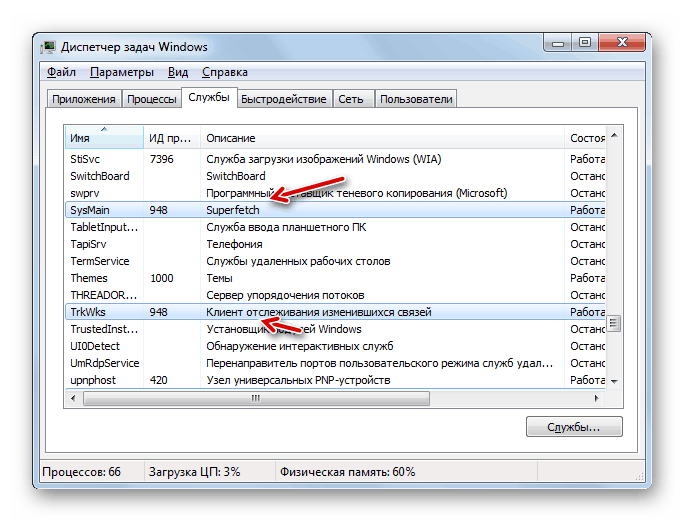Switch to the Процессы tab

coord(152,99)
